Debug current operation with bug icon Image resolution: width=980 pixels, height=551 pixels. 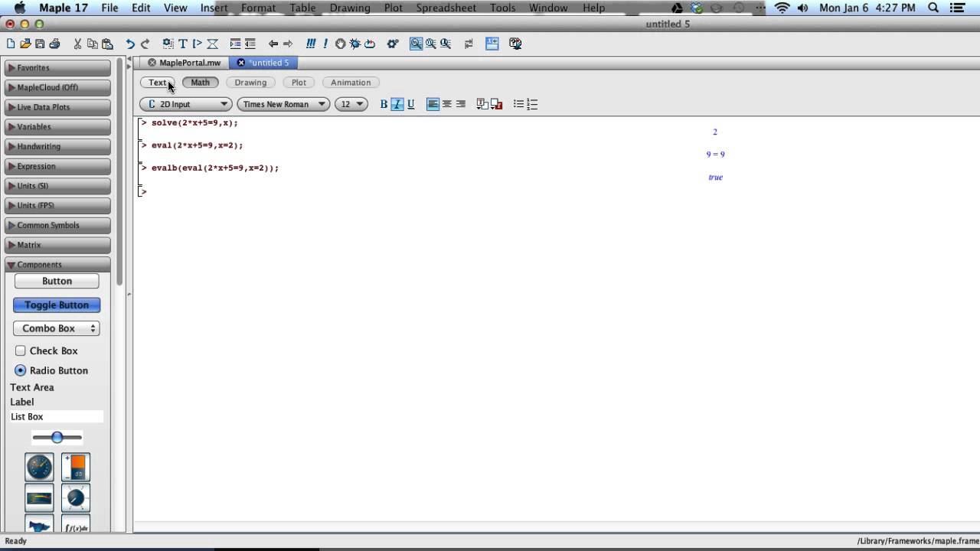[x=355, y=44]
